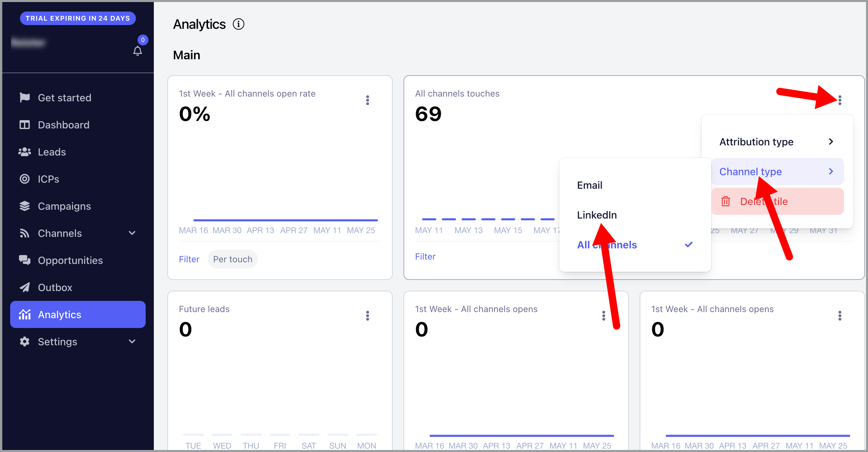Open Filter on All channels touches tile

point(425,256)
